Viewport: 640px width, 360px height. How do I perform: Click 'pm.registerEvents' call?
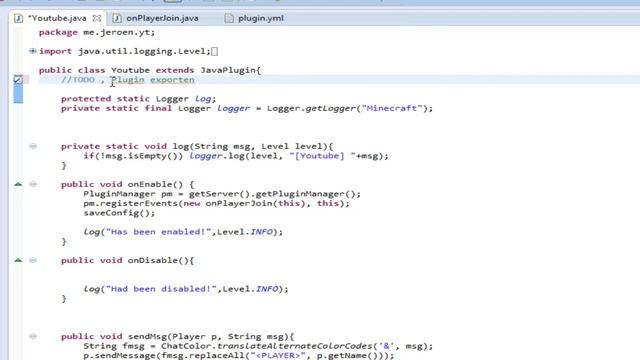(x=130, y=203)
